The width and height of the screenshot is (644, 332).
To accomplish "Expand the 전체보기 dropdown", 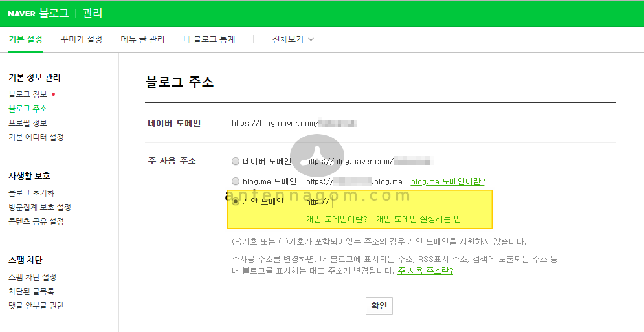I will 293,39.
